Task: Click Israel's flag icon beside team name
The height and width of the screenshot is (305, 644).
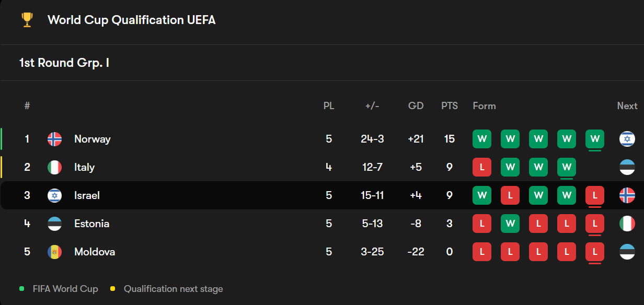Action: tap(54, 195)
